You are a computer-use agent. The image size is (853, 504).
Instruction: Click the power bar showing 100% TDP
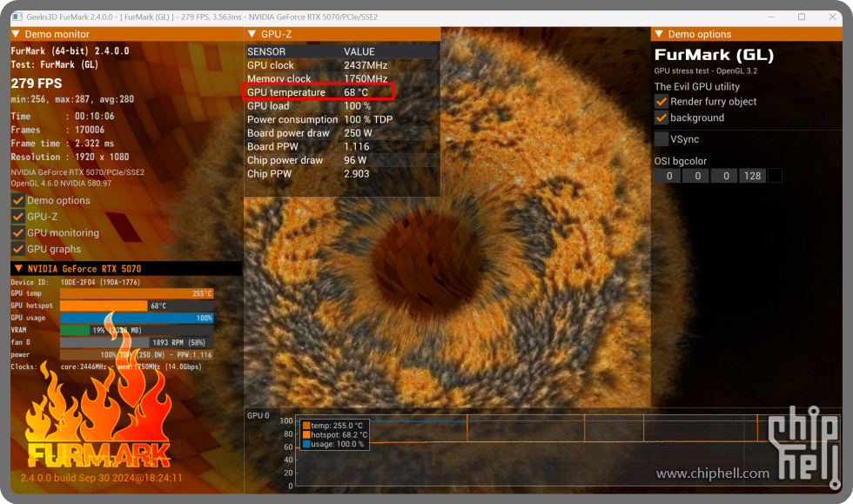137,355
